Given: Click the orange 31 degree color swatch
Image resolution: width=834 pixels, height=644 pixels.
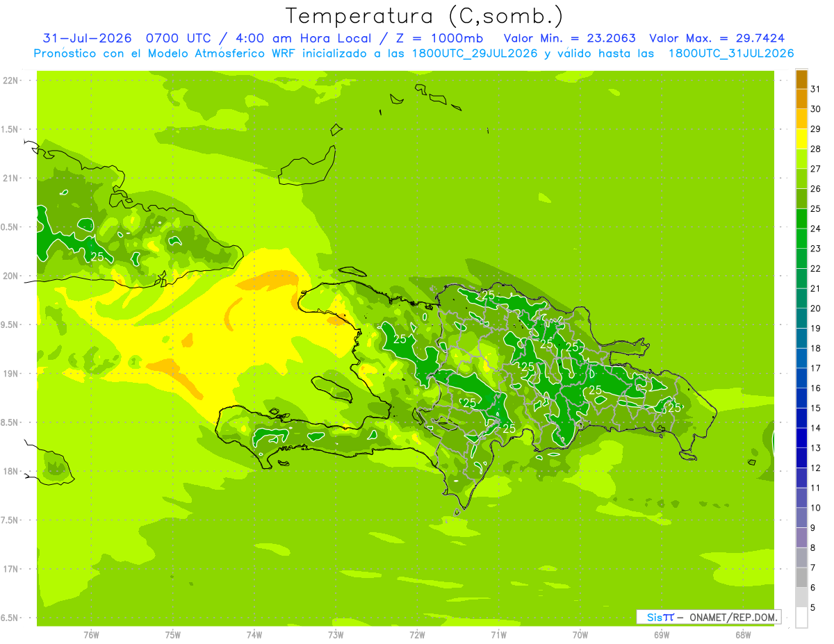Looking at the screenshot, I should click(801, 79).
